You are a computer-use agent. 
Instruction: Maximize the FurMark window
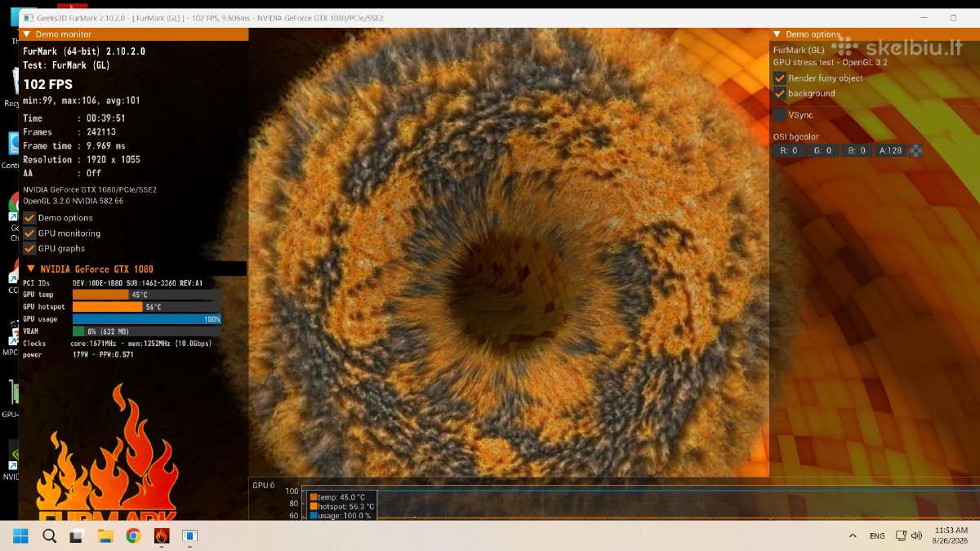[953, 17]
